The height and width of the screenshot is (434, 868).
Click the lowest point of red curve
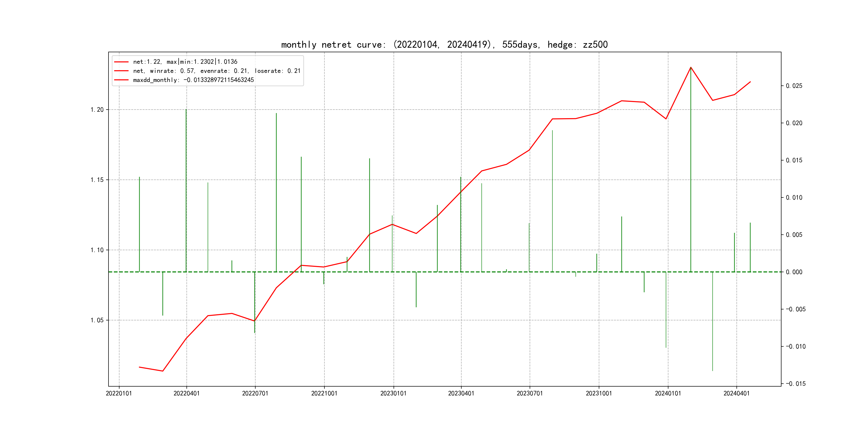[x=163, y=371]
